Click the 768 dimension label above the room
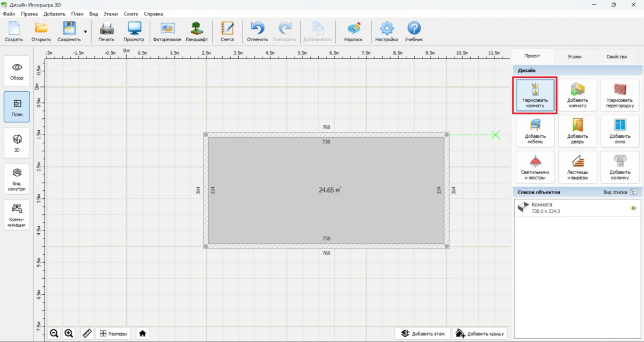The width and height of the screenshot is (644, 342). coord(326,128)
